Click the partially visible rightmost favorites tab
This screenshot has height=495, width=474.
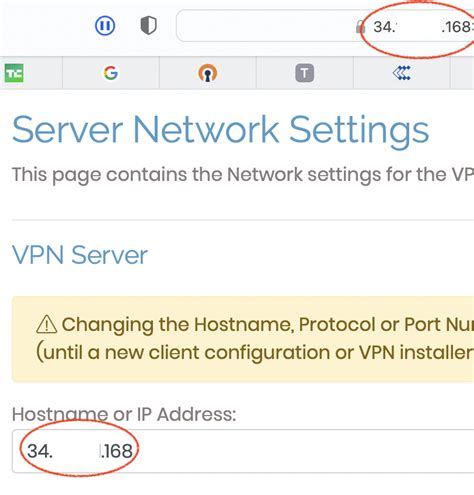point(462,73)
